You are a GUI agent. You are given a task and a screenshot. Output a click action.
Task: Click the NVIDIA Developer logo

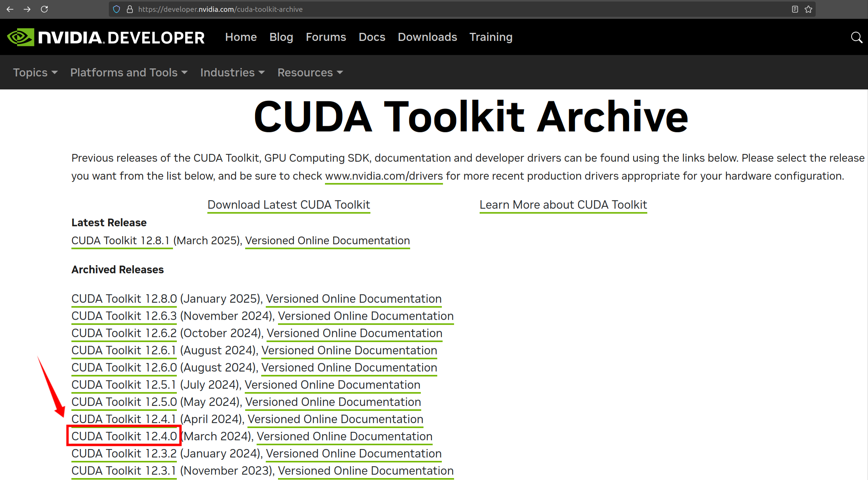(x=106, y=37)
